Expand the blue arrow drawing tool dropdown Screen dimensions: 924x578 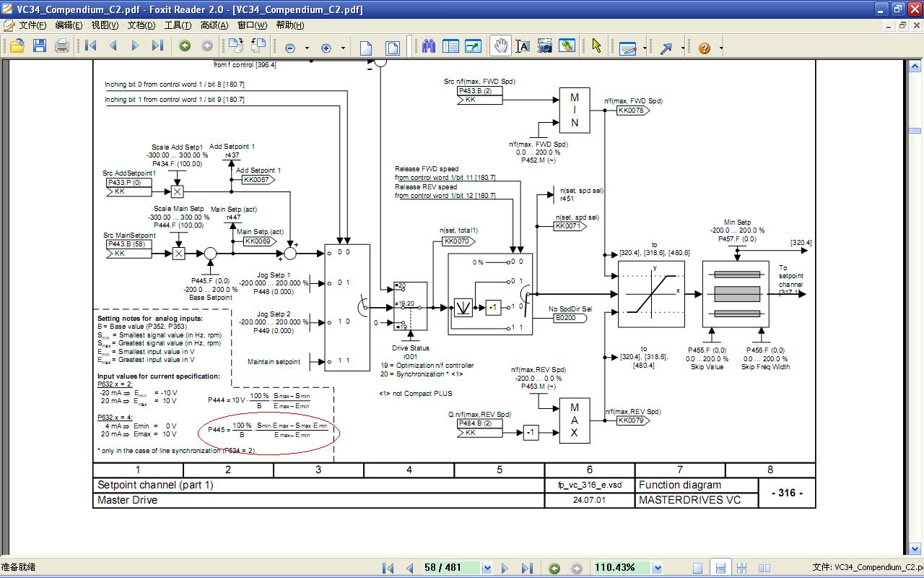pyautogui.click(x=681, y=48)
